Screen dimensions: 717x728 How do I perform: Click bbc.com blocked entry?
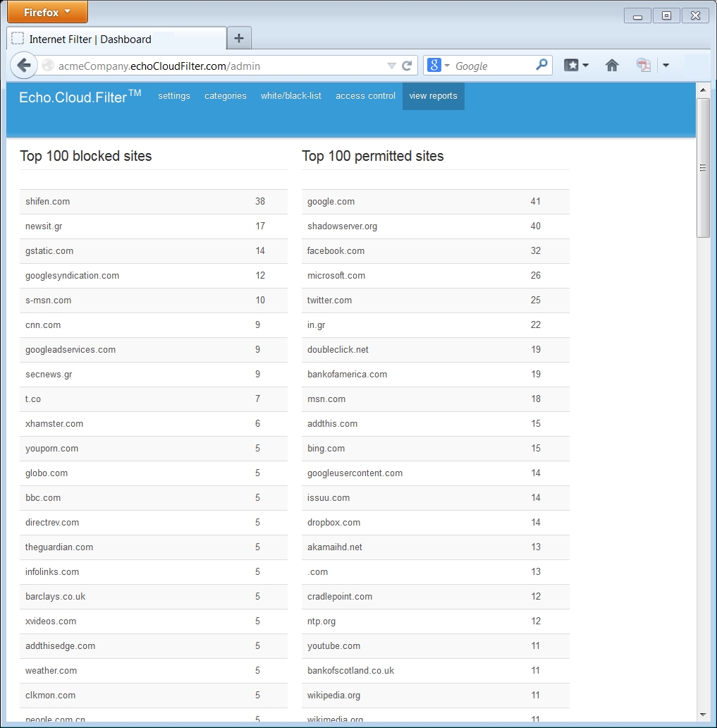click(43, 498)
